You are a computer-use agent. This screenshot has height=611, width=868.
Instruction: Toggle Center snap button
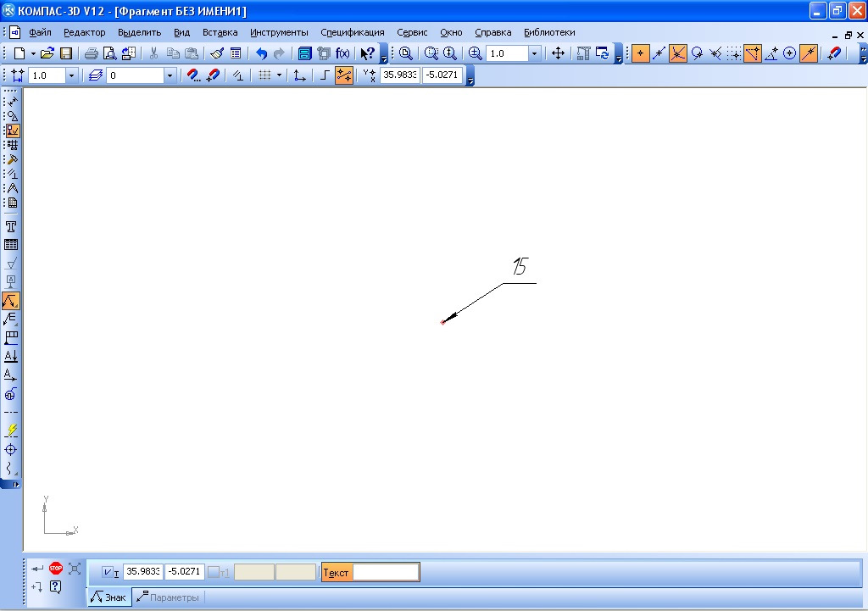pyautogui.click(x=790, y=53)
